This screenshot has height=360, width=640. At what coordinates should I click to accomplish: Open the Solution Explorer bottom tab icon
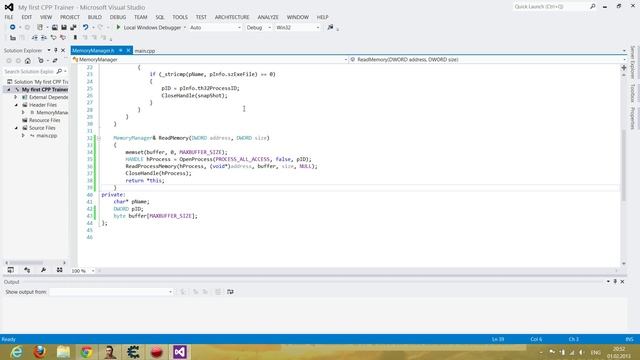11,270
